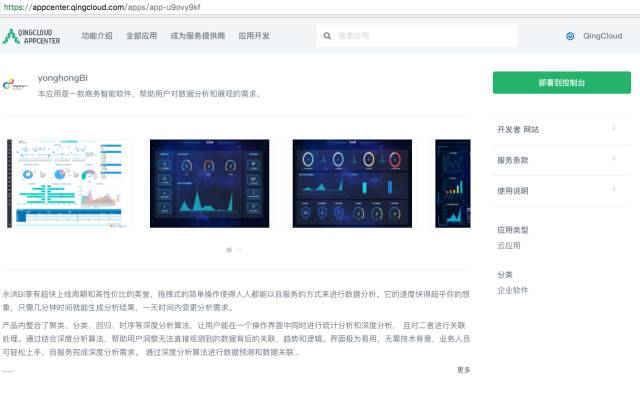Click the yonghongBI app logo

(15, 85)
